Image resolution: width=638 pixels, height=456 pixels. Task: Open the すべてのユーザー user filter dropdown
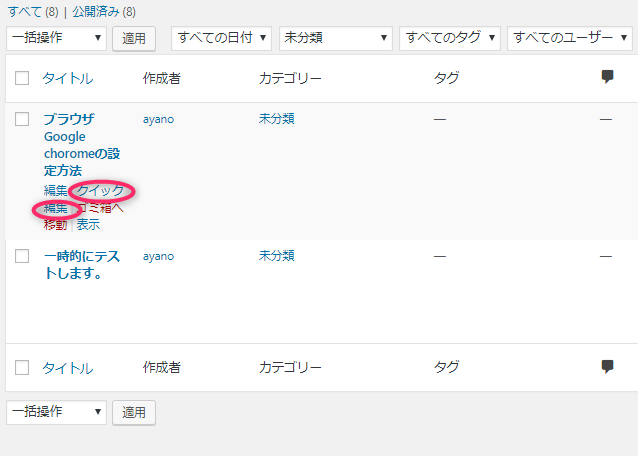click(x=570, y=38)
